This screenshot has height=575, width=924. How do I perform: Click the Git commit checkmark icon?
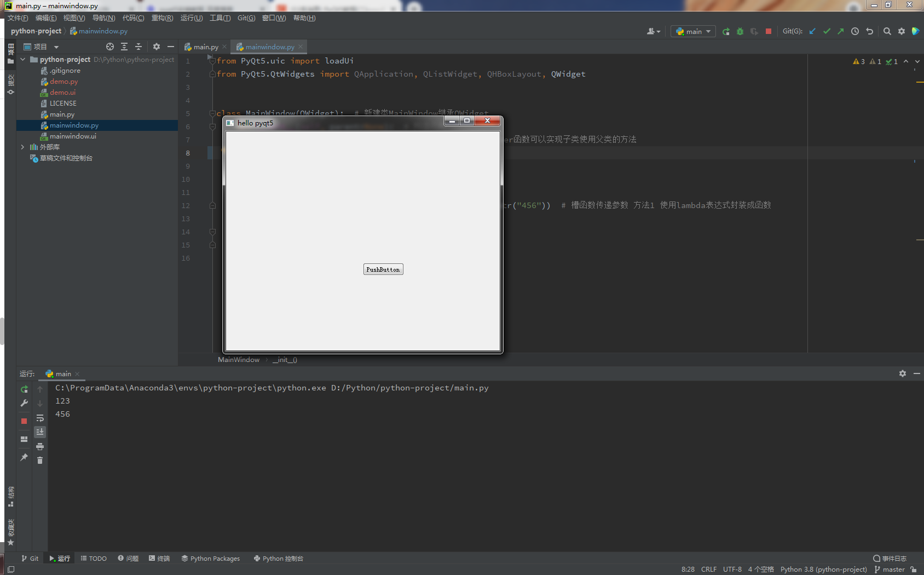click(827, 31)
